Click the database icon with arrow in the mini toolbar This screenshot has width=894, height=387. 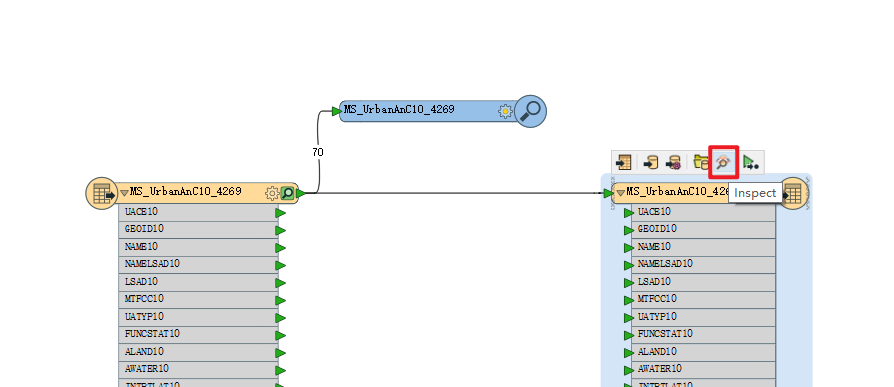(x=651, y=162)
